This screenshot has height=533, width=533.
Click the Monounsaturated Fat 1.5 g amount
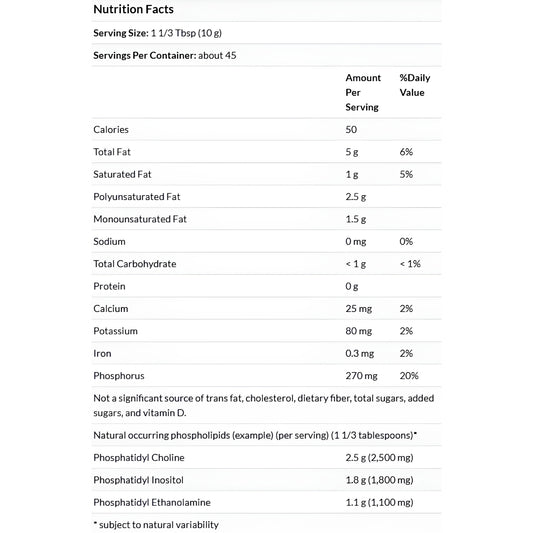coord(356,219)
